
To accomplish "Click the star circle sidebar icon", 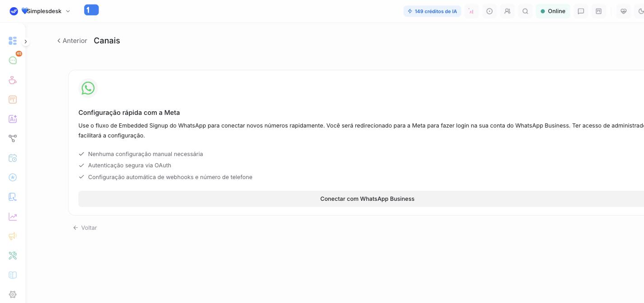I will click(x=13, y=177).
